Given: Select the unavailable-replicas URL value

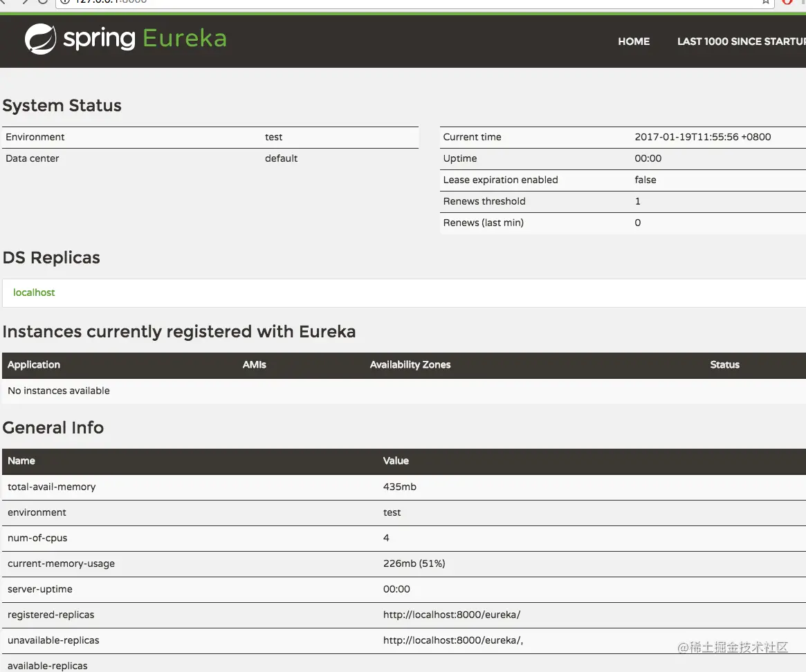Looking at the screenshot, I should pyautogui.click(x=453, y=641).
